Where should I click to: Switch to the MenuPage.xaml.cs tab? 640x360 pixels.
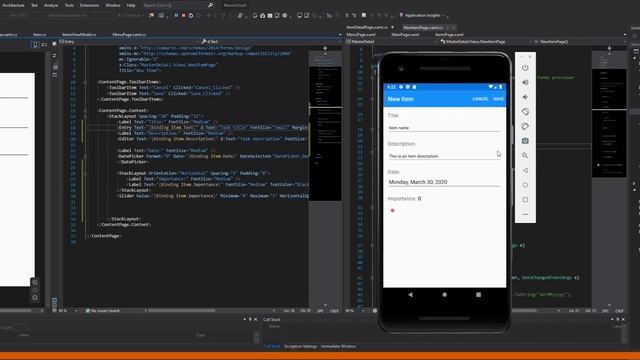[129, 35]
